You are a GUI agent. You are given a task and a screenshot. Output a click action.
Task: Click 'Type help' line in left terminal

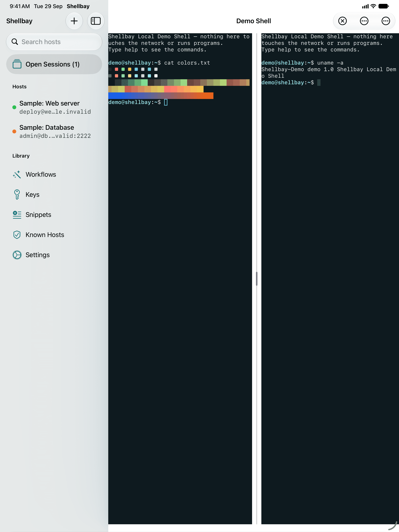point(158,50)
